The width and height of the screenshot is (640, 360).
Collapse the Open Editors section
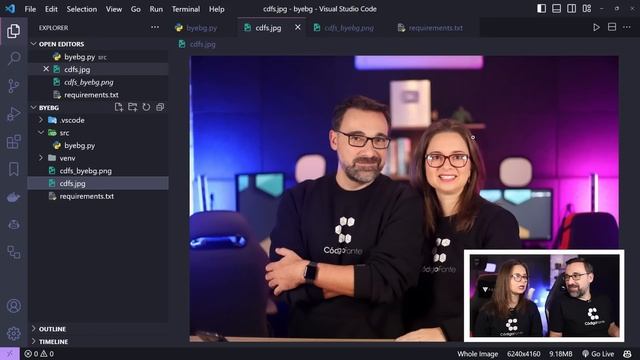pos(34,44)
